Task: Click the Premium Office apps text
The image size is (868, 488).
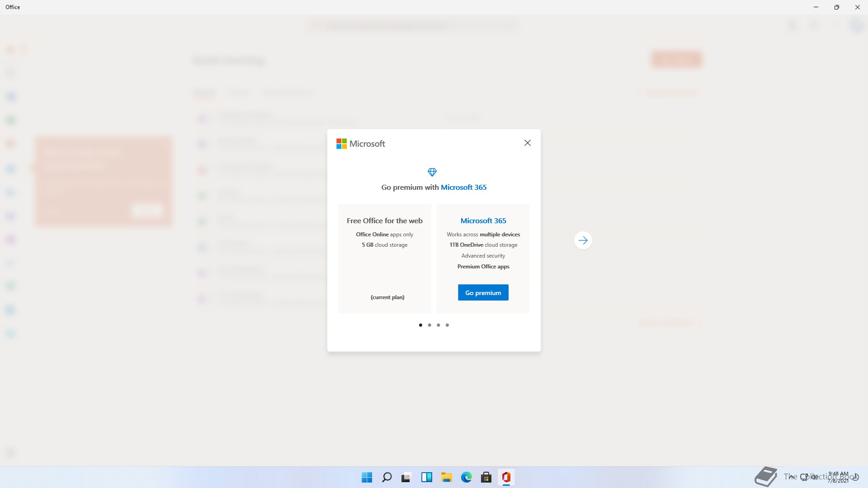Action: (483, 267)
